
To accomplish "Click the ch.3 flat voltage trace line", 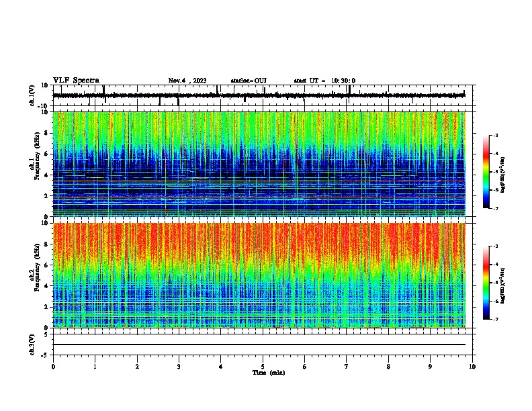I will [259, 345].
